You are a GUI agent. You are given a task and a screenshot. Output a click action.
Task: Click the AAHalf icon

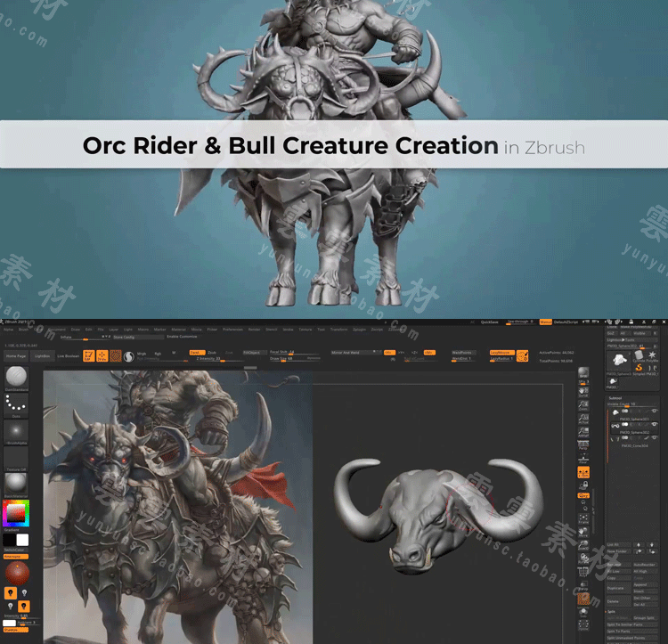coord(583,432)
